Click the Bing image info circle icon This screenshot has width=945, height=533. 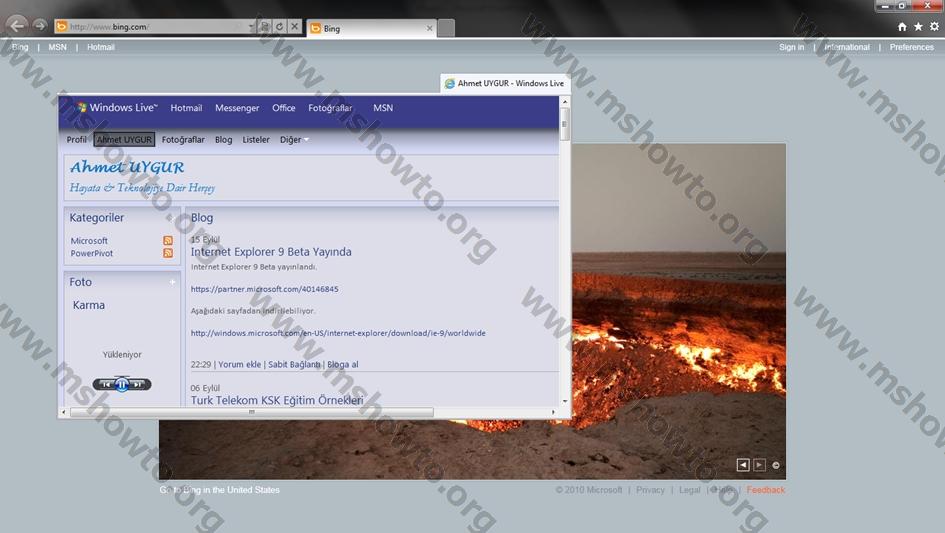pyautogui.click(x=776, y=465)
